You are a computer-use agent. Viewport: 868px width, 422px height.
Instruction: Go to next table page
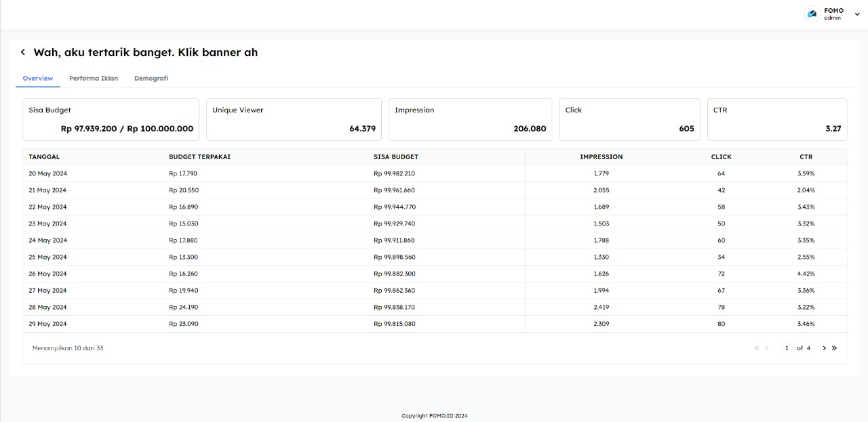tap(825, 348)
